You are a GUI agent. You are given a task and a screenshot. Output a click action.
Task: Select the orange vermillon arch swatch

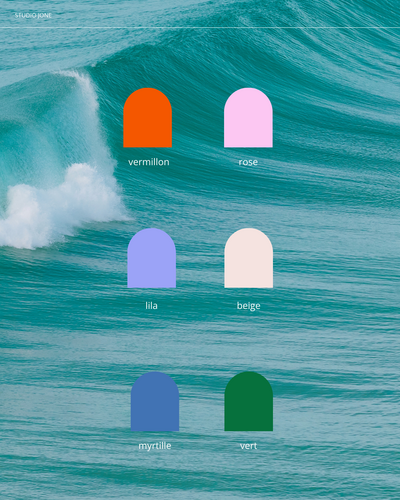(x=148, y=118)
